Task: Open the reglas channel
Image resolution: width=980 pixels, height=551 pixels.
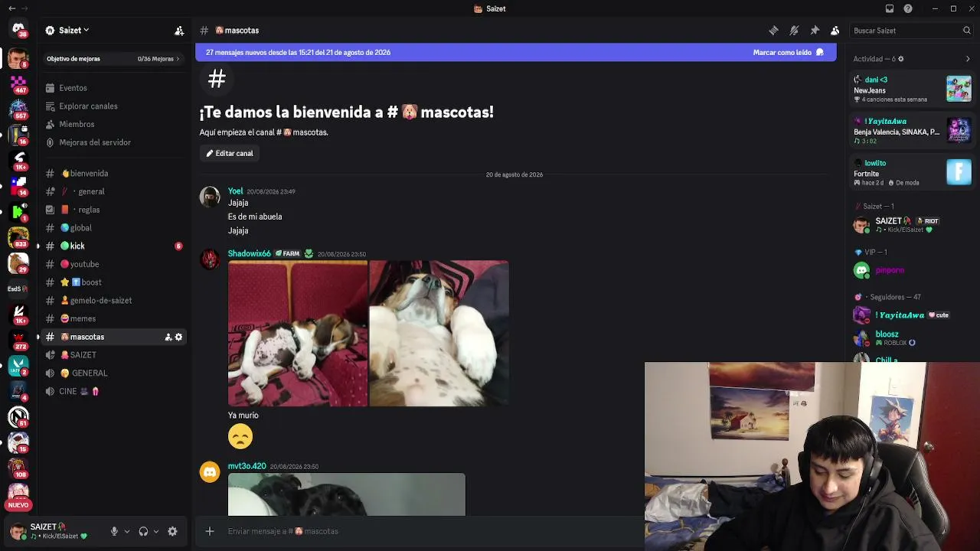Action: 113,210
